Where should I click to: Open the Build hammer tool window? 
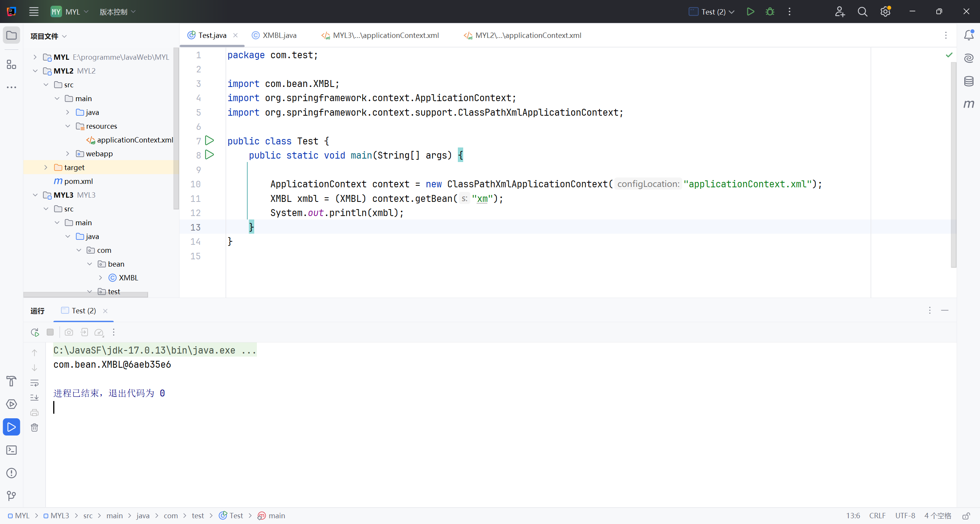point(11,381)
